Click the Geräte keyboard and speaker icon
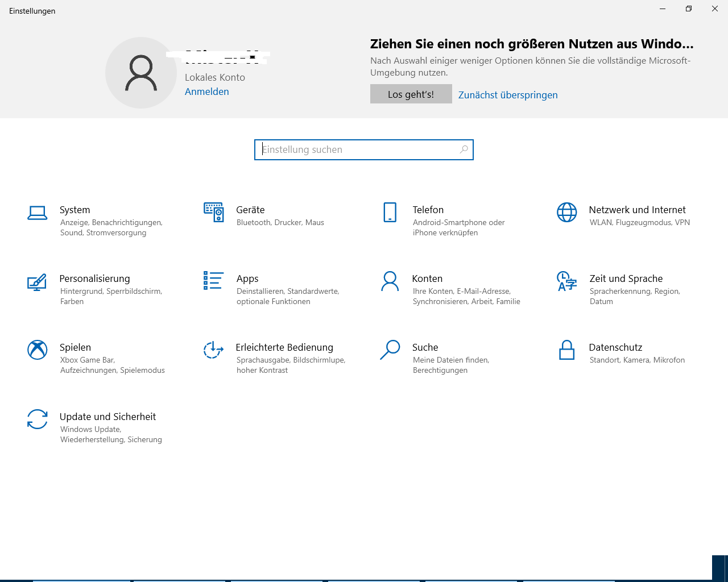This screenshot has width=728, height=582. click(x=214, y=212)
